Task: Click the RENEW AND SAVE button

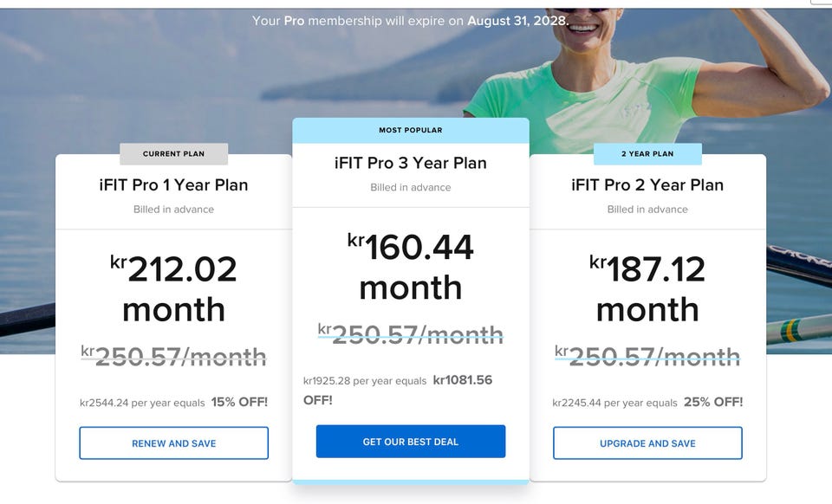Action: point(173,443)
